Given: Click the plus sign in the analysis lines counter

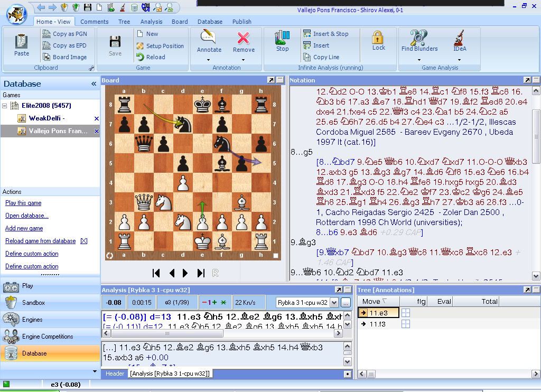Looking at the screenshot, I should point(214,303).
